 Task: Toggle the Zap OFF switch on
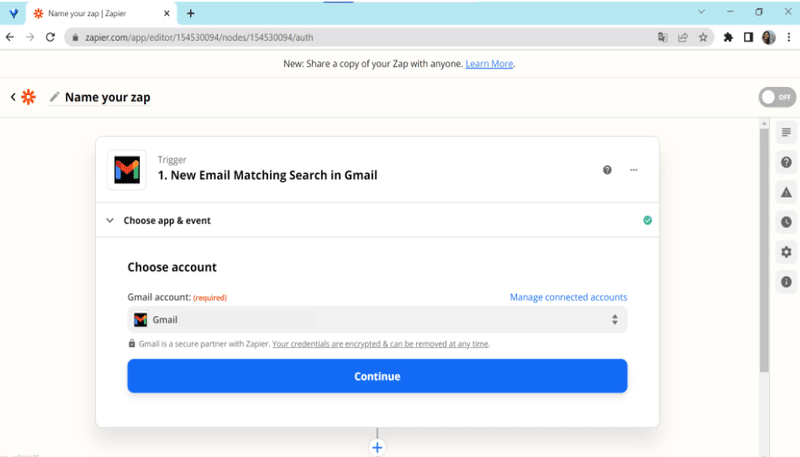[x=777, y=97]
